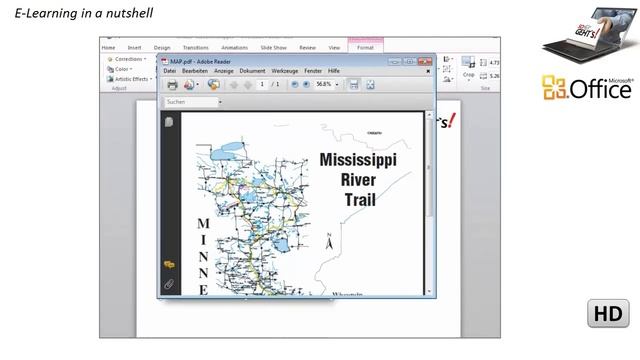640x360 pixels.
Task: Switch to PowerPoint Review tab
Action: point(307,48)
